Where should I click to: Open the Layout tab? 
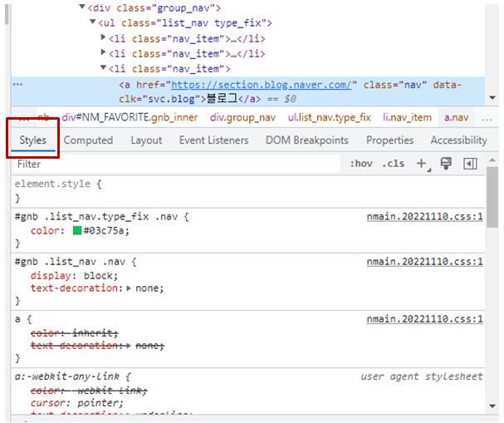146,140
